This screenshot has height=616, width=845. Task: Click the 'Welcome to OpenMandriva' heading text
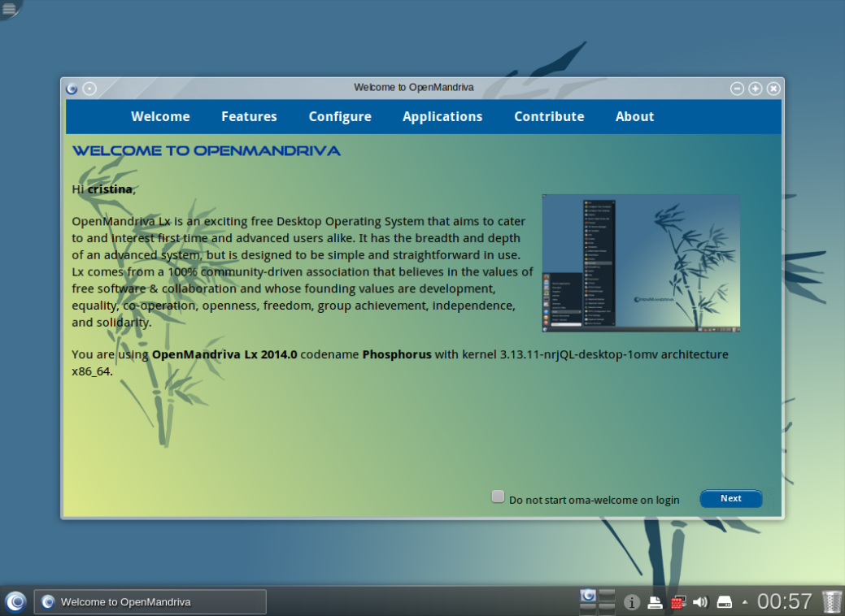point(207,151)
